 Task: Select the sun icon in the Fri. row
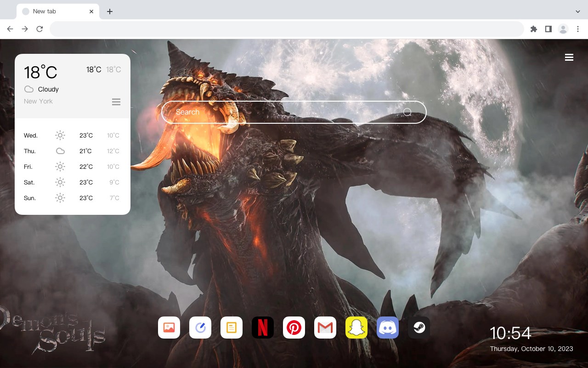tap(60, 167)
